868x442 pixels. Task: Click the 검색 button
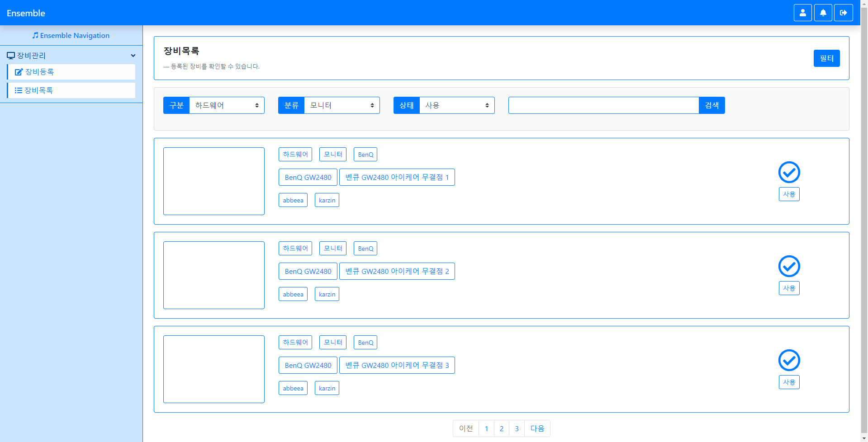point(712,105)
